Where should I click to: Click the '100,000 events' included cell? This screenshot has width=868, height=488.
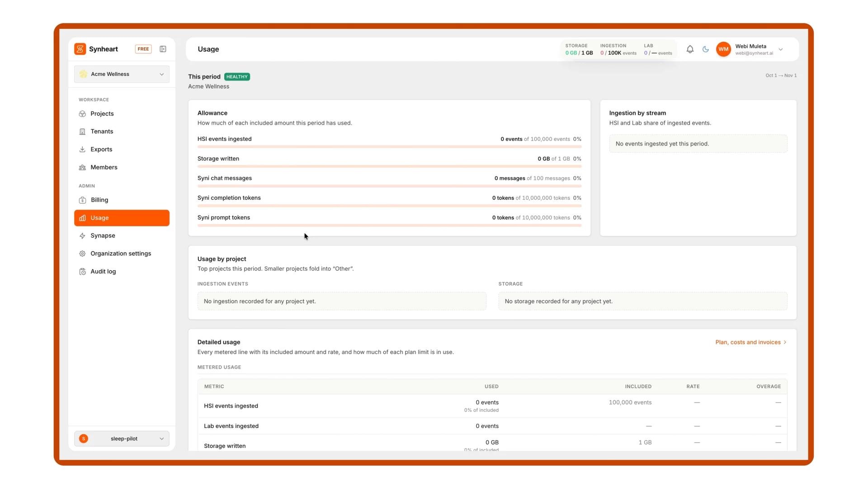pos(630,403)
